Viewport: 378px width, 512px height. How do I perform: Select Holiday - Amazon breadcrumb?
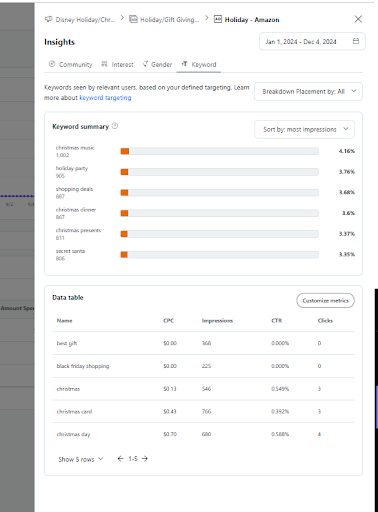coord(252,20)
